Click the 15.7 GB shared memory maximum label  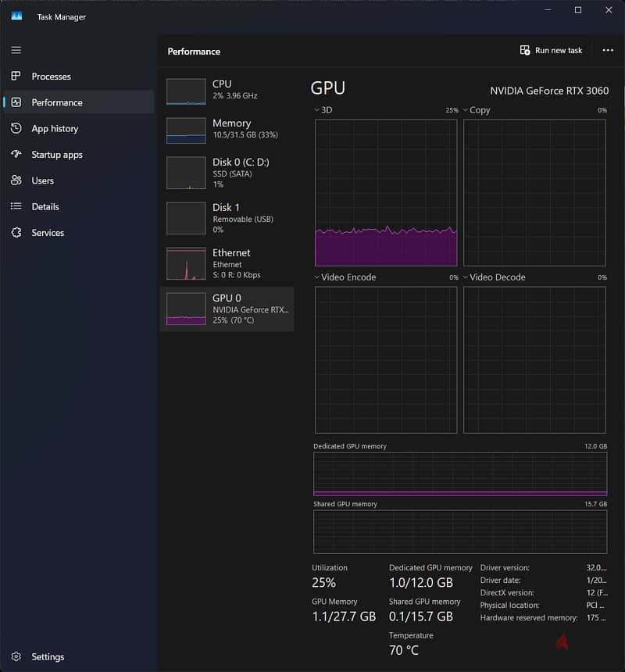595,504
